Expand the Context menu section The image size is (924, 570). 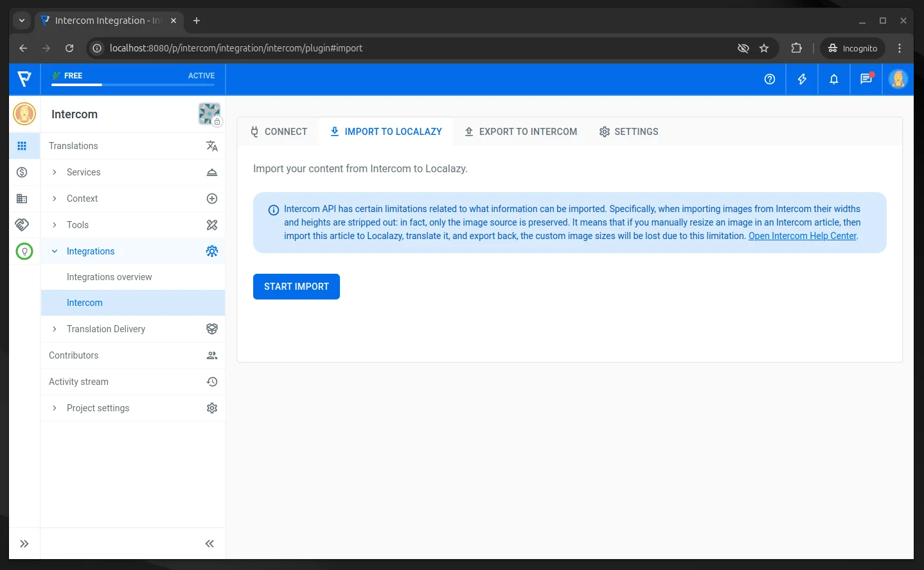(82, 199)
